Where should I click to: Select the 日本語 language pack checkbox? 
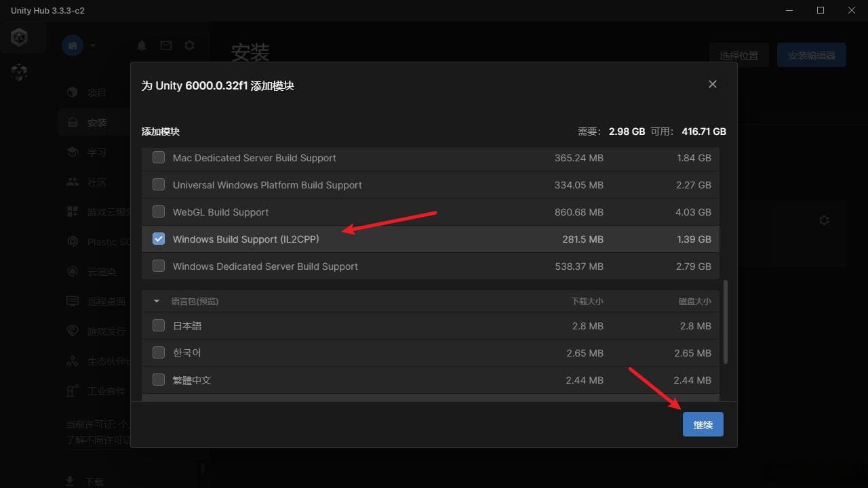159,325
